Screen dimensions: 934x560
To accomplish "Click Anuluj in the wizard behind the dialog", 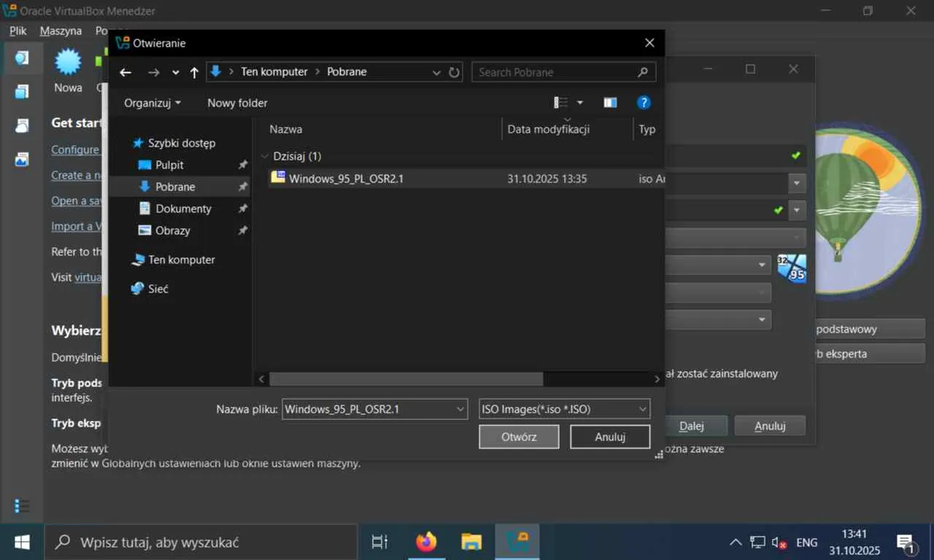I will [x=770, y=426].
